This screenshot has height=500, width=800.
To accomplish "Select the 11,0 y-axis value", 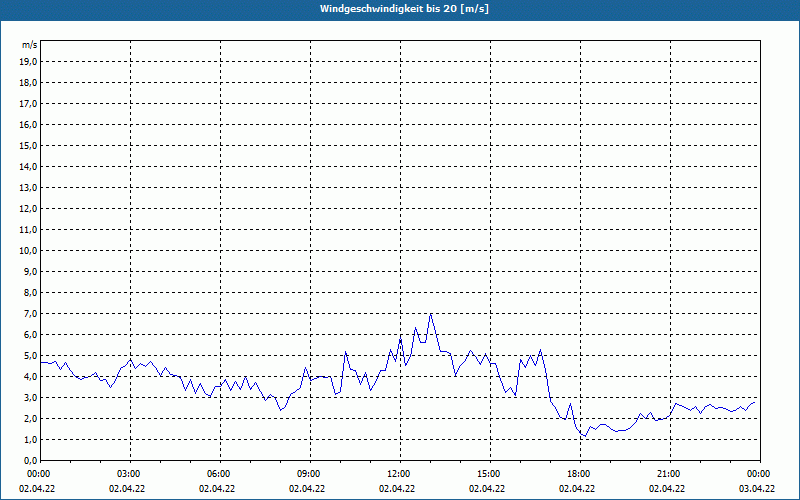I will coord(28,230).
